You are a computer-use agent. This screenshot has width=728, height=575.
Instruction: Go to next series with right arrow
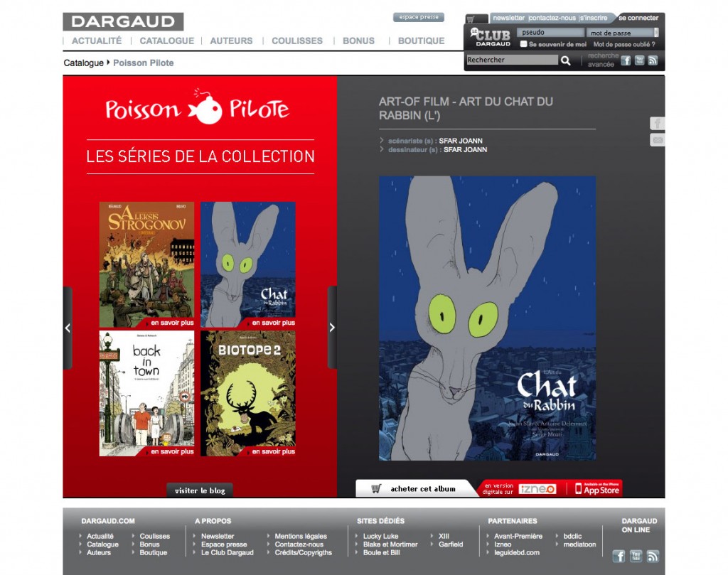pyautogui.click(x=332, y=328)
